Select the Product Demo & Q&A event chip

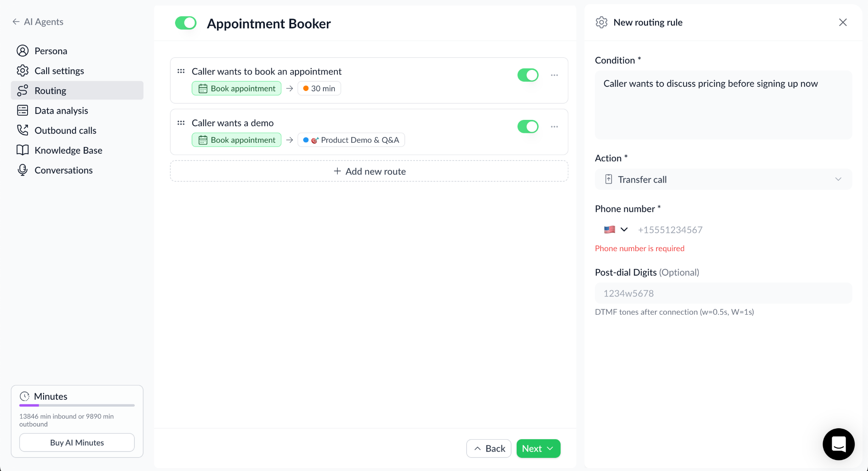[351, 140]
